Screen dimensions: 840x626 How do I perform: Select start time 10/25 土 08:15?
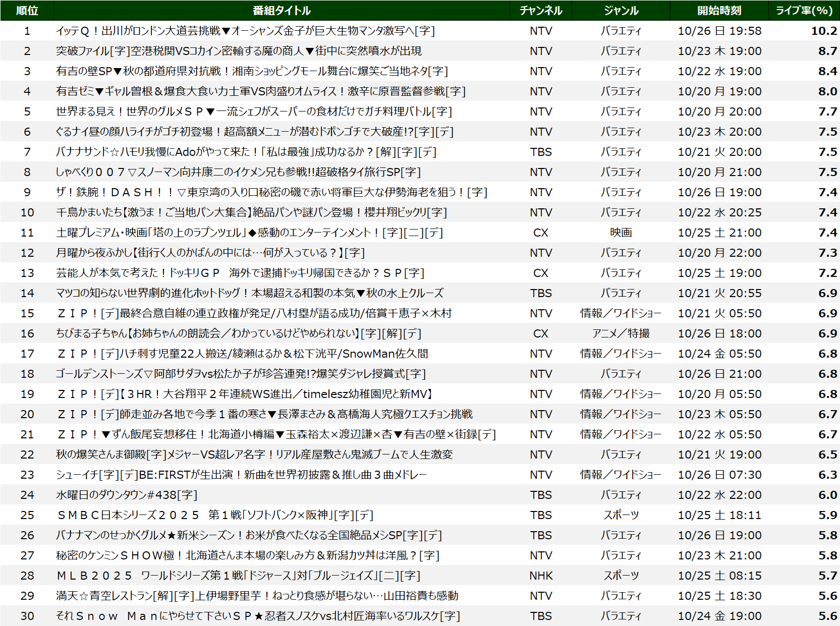[x=719, y=576]
